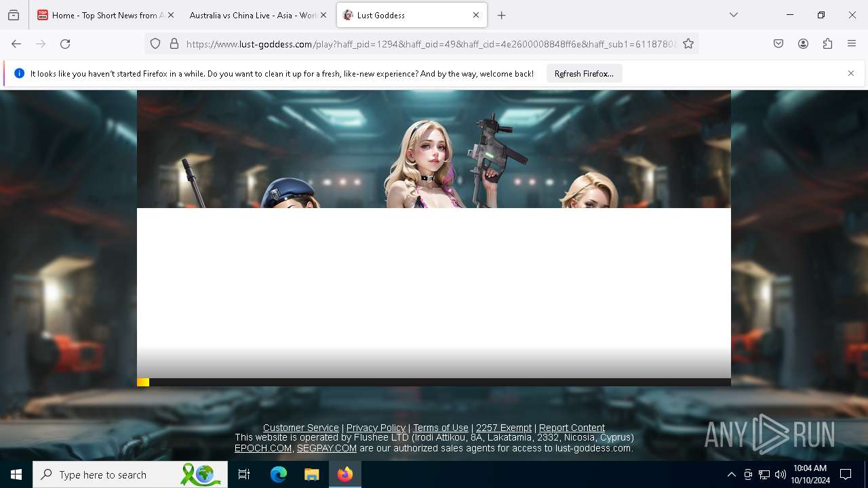This screenshot has height=488, width=868.
Task: Open Firefox application hamburger menu
Action: pos(852,44)
